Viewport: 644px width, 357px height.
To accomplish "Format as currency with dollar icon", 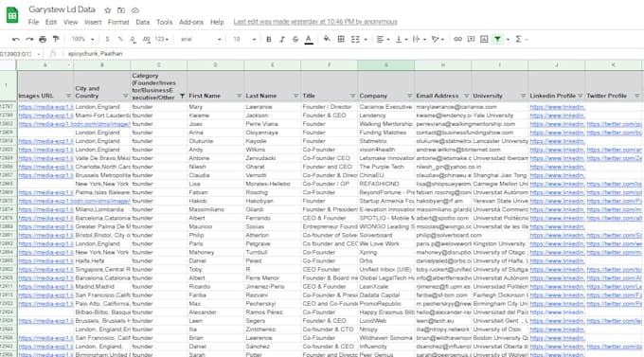I will (107, 39).
